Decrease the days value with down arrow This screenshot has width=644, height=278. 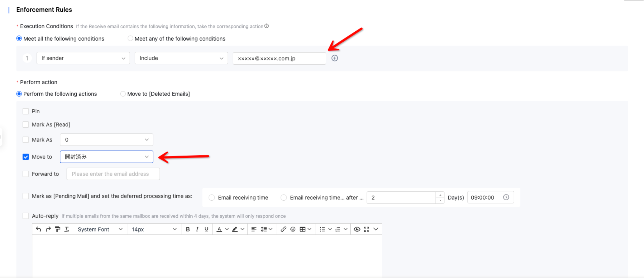pyautogui.click(x=440, y=200)
